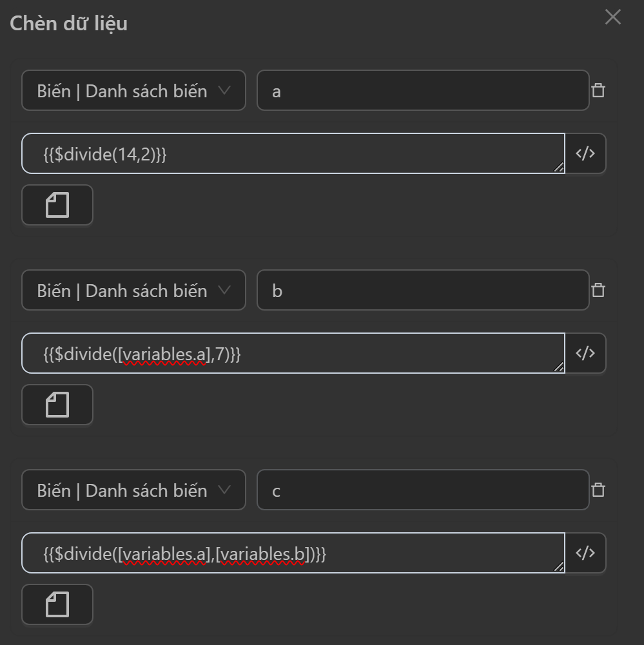This screenshot has width=644, height=645.
Task: Delete variable a row with trash icon
Action: (x=598, y=90)
